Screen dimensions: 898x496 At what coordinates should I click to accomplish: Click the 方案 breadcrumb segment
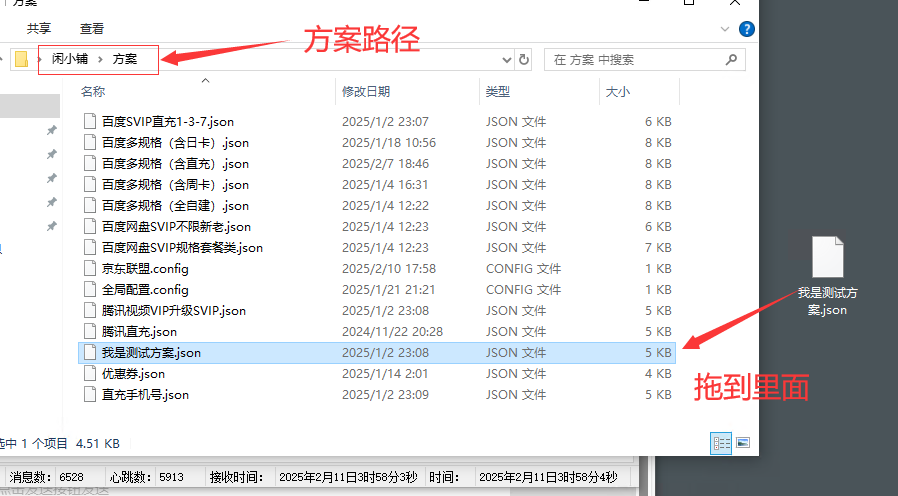point(124,59)
